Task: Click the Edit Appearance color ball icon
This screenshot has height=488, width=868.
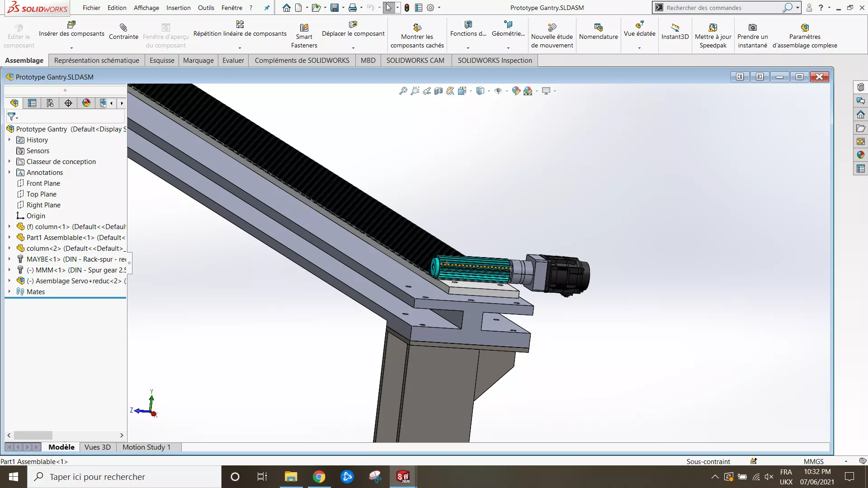Action: click(516, 91)
